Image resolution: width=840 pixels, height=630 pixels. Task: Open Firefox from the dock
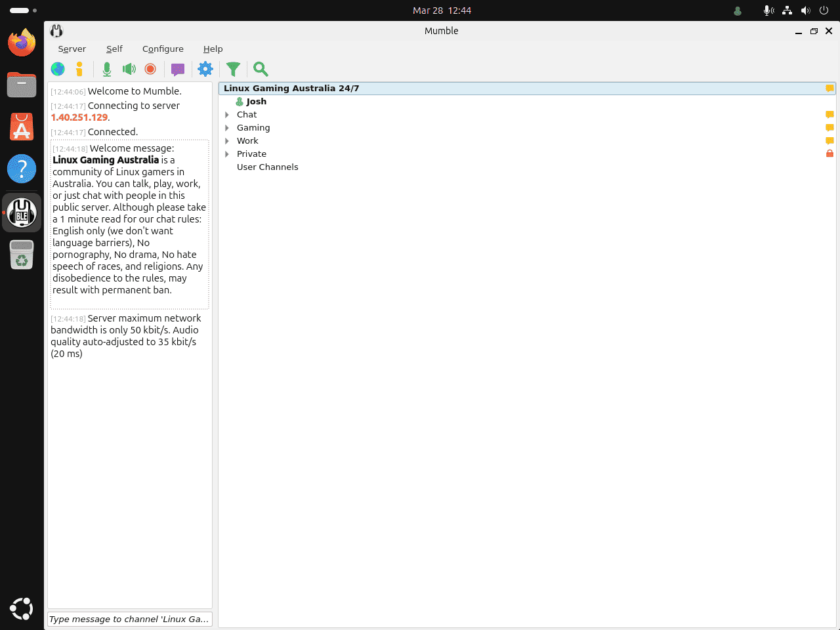pyautogui.click(x=22, y=43)
